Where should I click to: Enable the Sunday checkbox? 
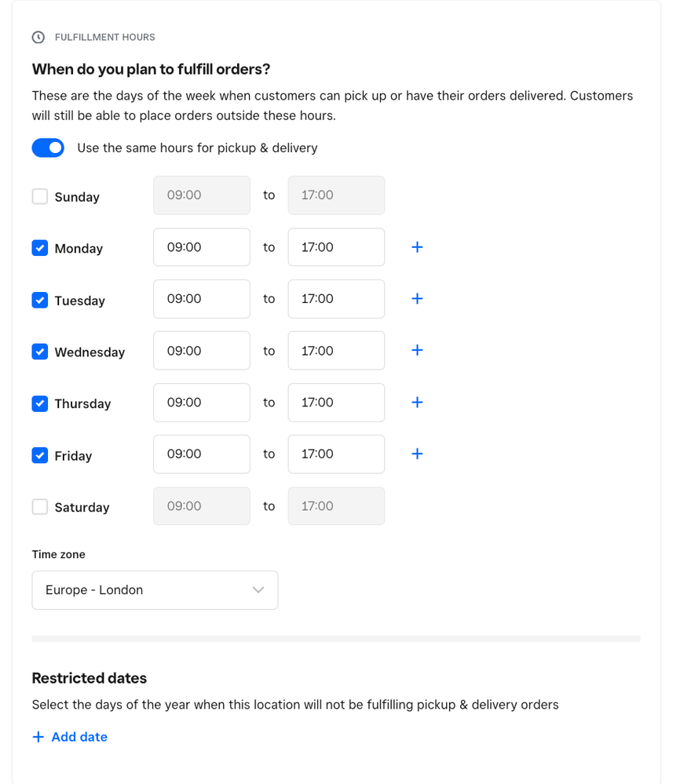tap(40, 196)
